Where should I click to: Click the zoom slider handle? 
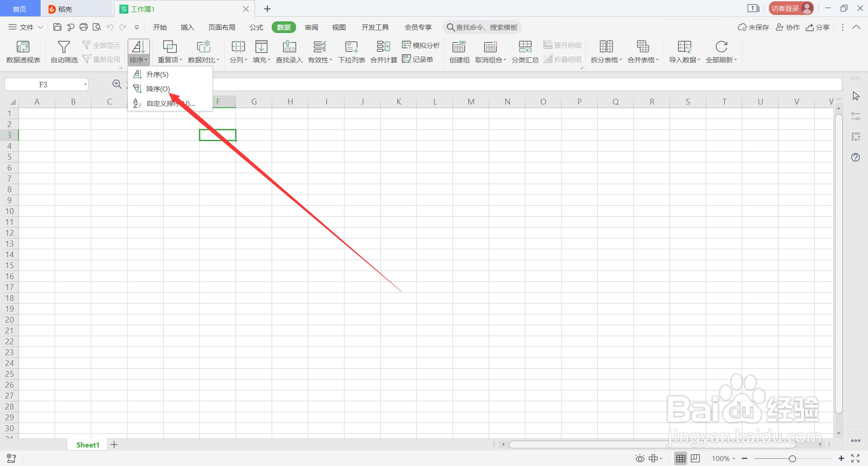(793, 458)
